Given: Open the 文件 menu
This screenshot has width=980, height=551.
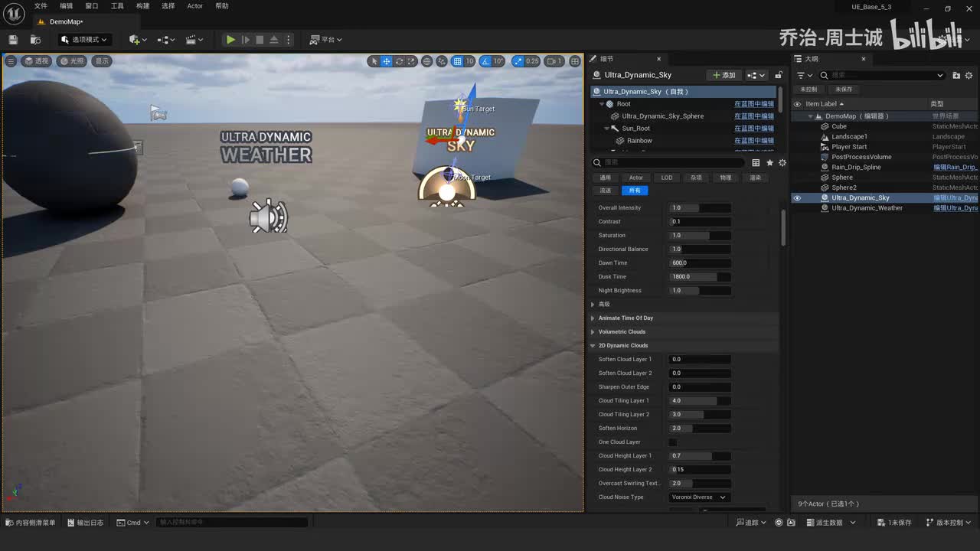Looking at the screenshot, I should (x=41, y=6).
